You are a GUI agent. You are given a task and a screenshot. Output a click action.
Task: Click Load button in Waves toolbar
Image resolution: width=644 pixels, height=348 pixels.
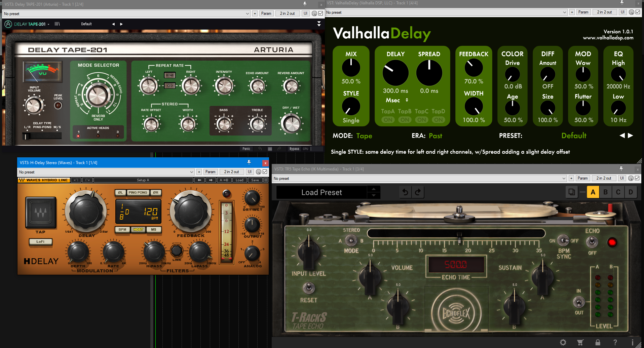(239, 180)
